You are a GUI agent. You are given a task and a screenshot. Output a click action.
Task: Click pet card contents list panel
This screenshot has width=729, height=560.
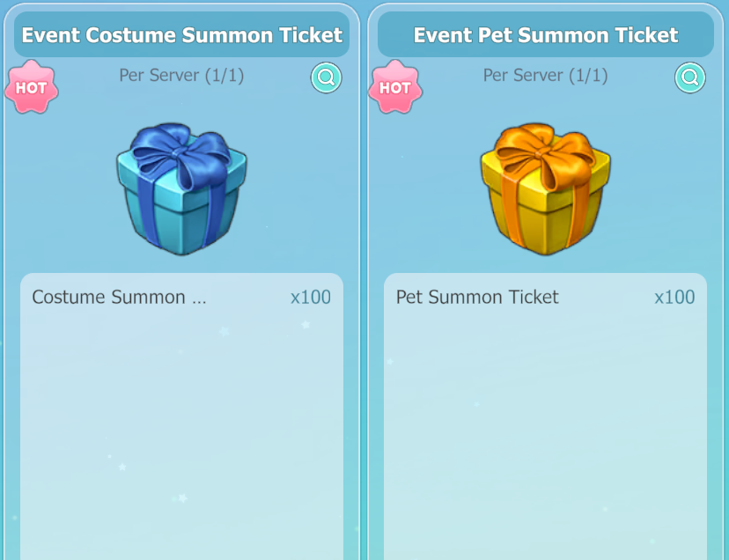[545, 416]
